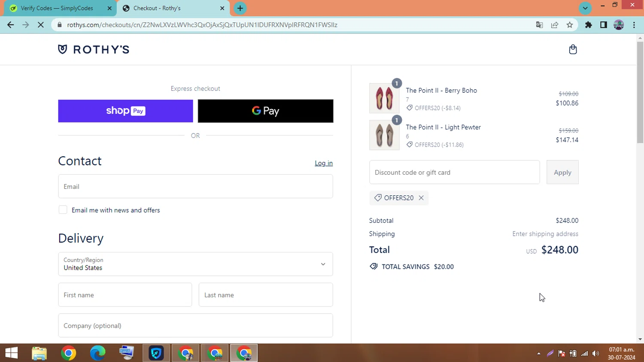The image size is (644, 362).
Task: Click the $147.14 price
Action: coord(567,140)
